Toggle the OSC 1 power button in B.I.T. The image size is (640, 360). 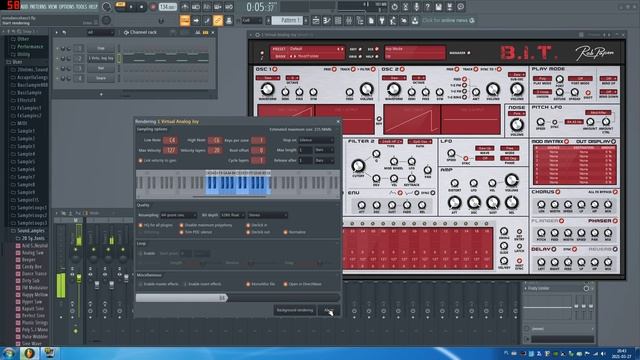(274, 69)
